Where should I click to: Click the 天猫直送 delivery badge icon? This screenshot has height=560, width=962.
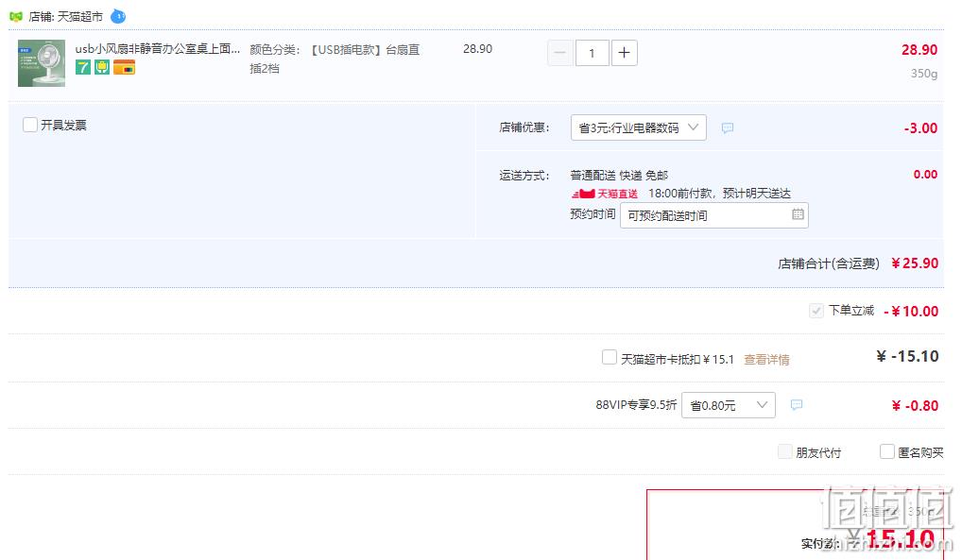click(x=605, y=194)
